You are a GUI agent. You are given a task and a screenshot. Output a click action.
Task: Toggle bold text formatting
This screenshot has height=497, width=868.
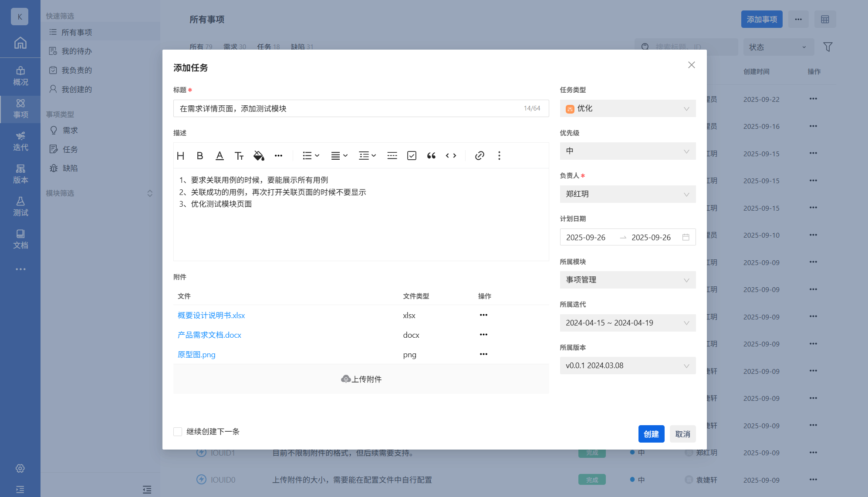coord(200,156)
